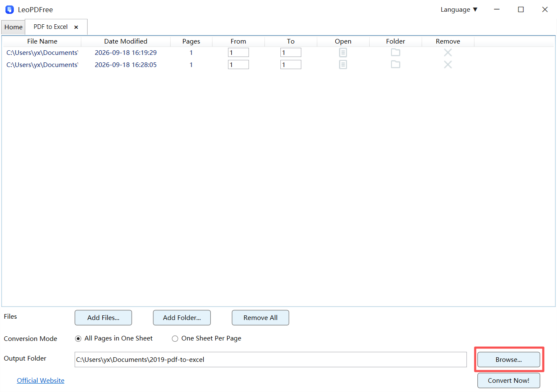
Task: Open the Official Website link
Action: pyautogui.click(x=41, y=380)
